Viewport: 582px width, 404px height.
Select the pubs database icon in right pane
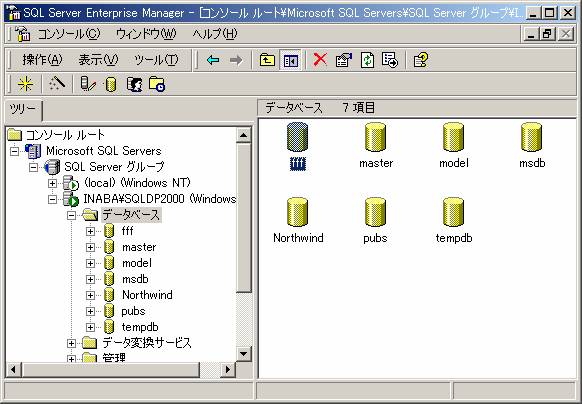pyautogui.click(x=375, y=212)
